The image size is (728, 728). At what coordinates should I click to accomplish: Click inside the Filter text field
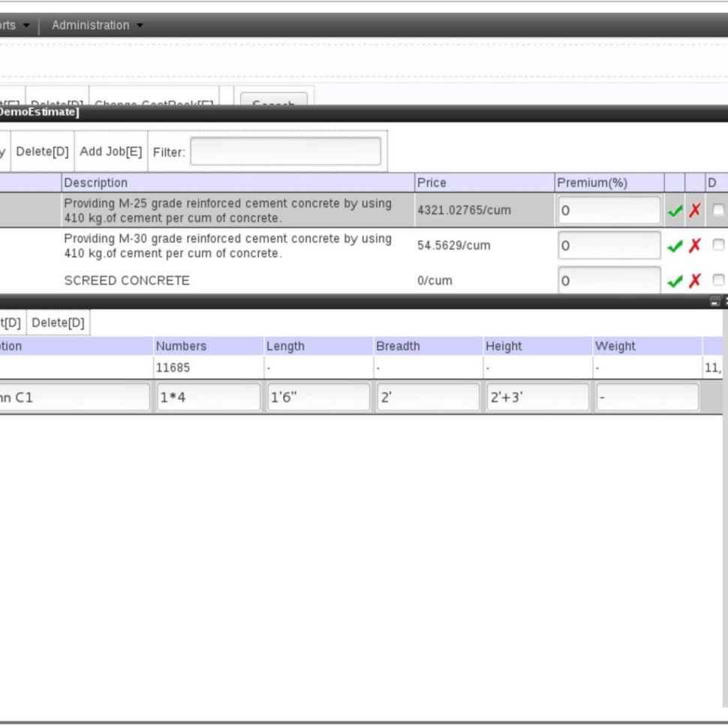[285, 151]
